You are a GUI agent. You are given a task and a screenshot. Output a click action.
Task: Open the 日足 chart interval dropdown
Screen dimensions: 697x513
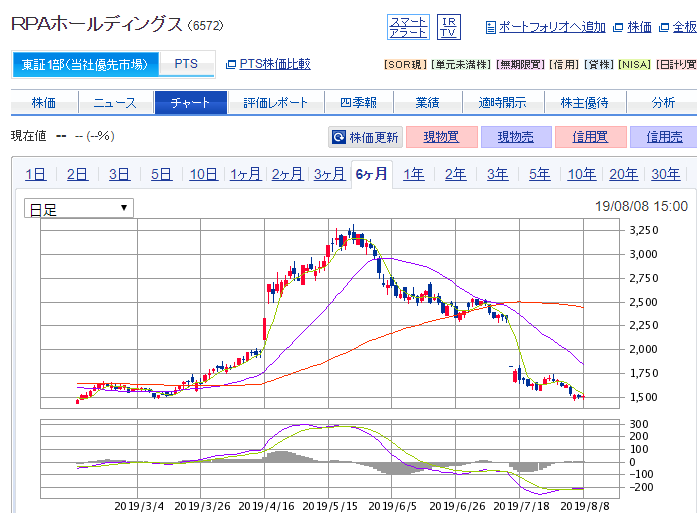coord(79,208)
